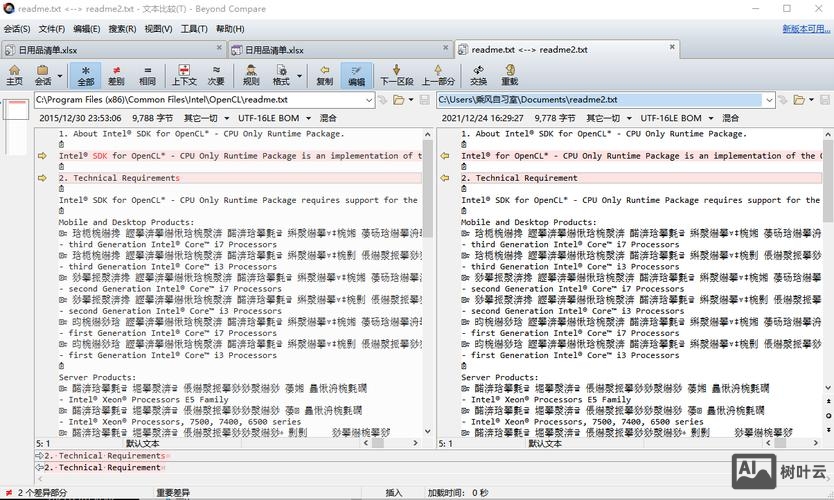Open left pane 其它一切 dropdown

pos(206,118)
